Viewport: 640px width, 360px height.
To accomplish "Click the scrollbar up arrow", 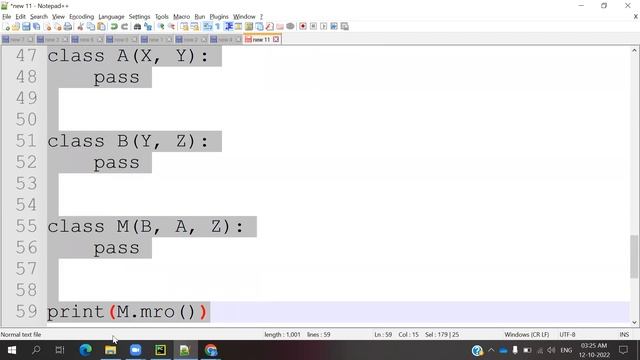I will pos(634,51).
